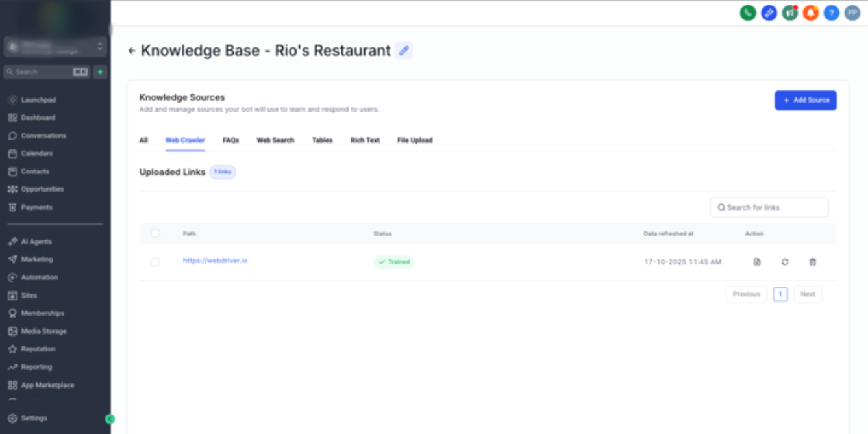Viewport: 868px width, 434px height.
Task: Switch to the FAQs tab
Action: (230, 140)
